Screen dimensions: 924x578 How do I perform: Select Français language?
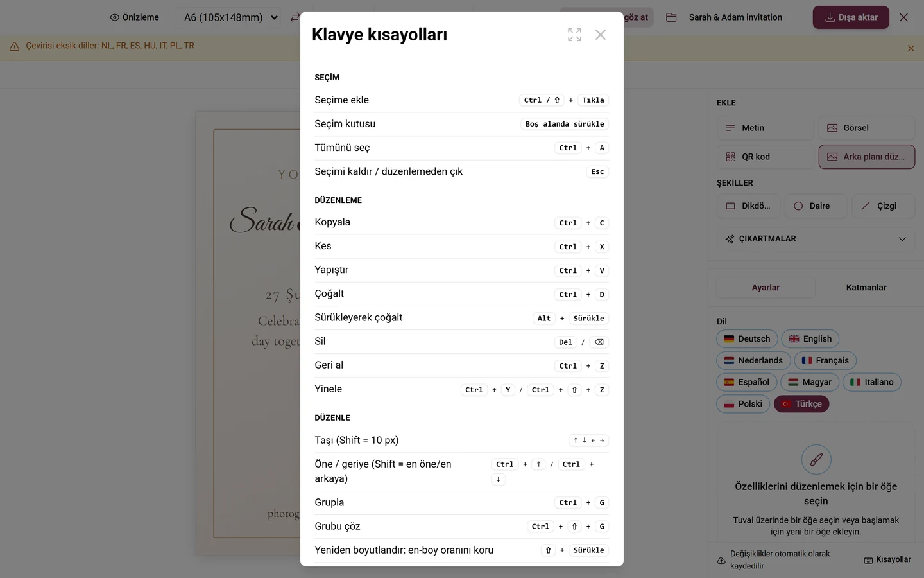point(825,361)
